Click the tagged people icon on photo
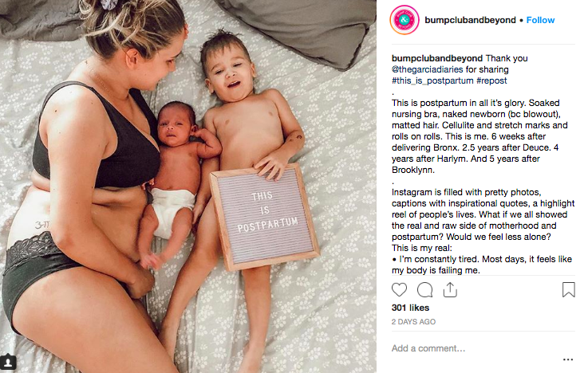588x373 pixels. pyautogui.click(x=8, y=362)
